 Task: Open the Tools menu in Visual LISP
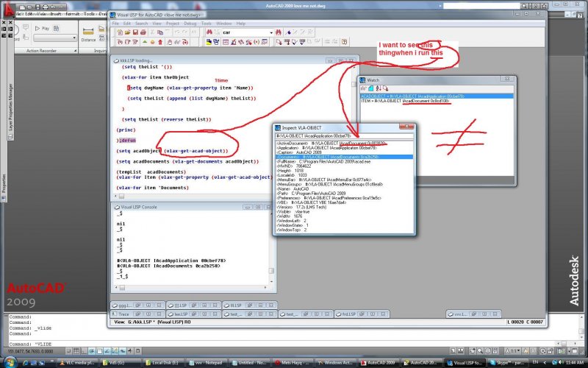point(207,24)
